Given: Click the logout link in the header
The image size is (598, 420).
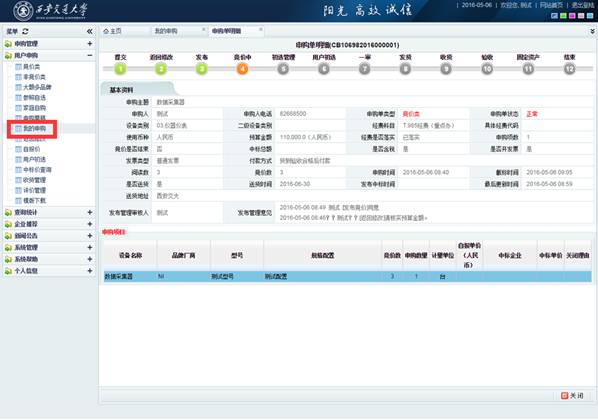Looking at the screenshot, I should (x=582, y=5).
